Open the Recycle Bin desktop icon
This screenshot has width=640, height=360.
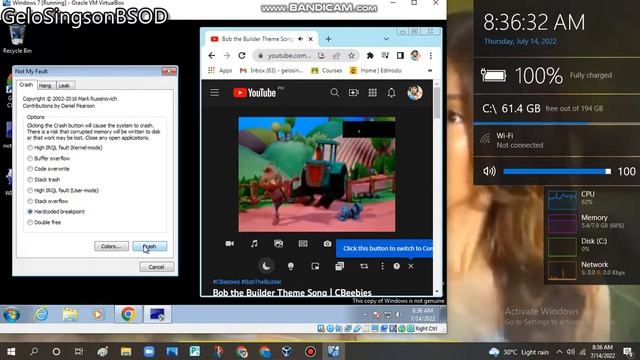tap(17, 39)
